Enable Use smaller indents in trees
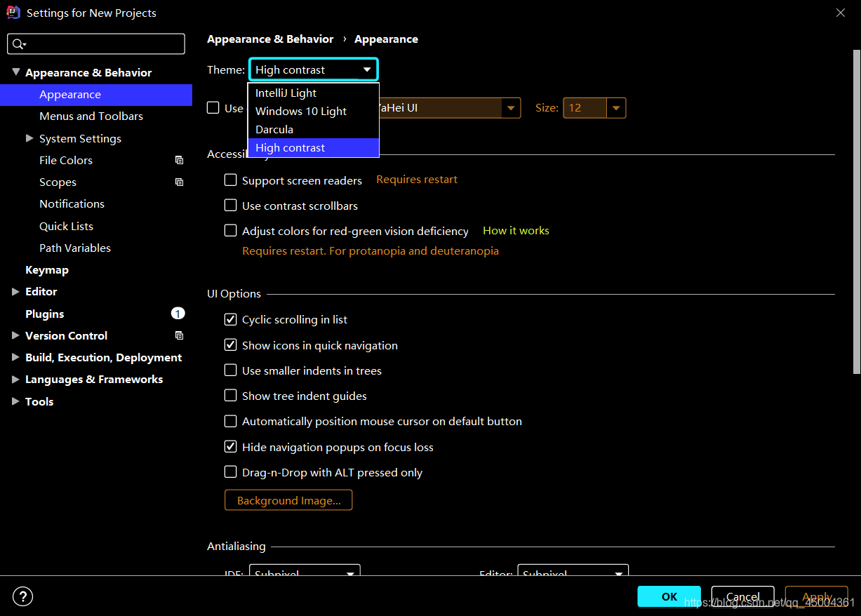Image resolution: width=861 pixels, height=616 pixels. (230, 370)
